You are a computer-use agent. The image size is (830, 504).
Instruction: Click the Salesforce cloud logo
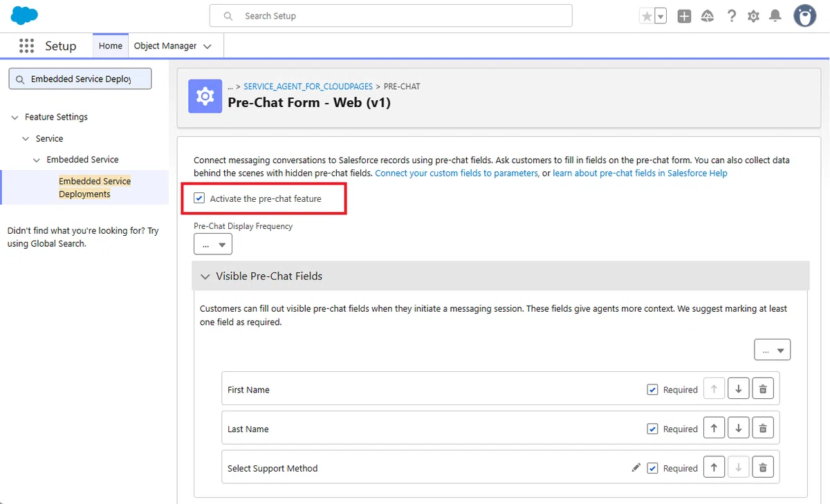pos(25,15)
